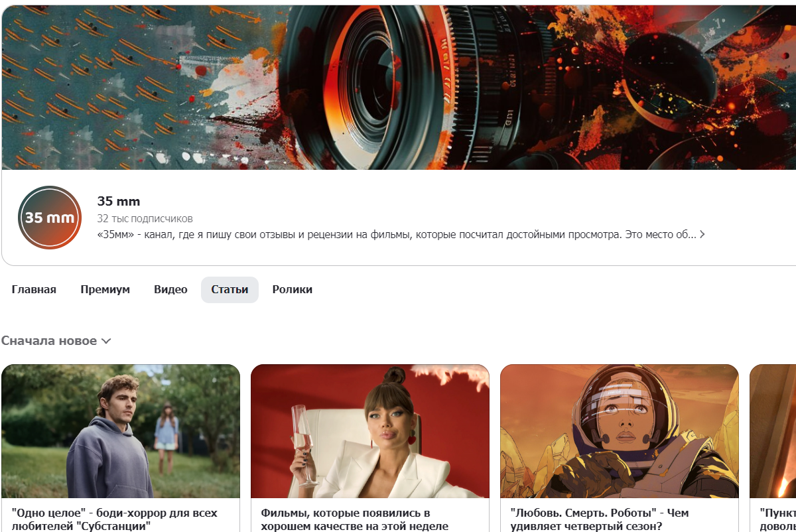
Task: Open article "Любовь. Смерть. Роботы" четвертый сезон
Action: [600, 519]
